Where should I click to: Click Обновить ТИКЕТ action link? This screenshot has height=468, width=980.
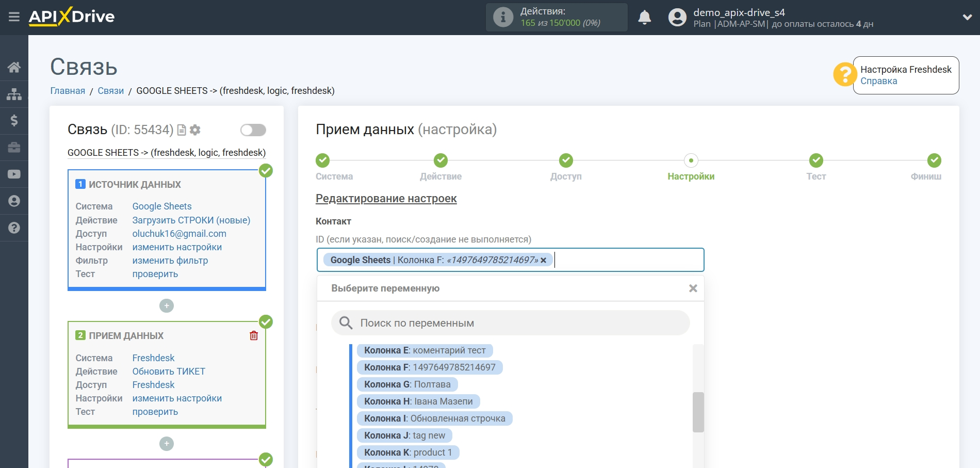tap(169, 372)
